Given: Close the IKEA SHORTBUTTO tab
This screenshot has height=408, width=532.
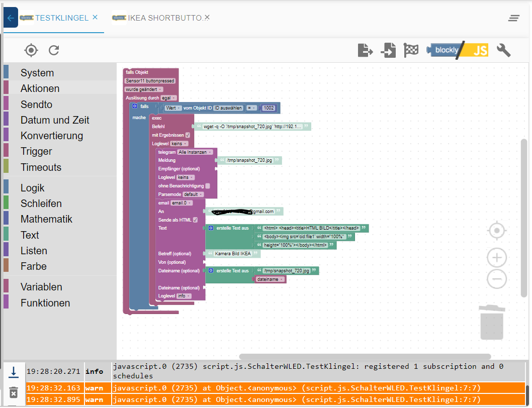Looking at the screenshot, I should pos(207,17).
